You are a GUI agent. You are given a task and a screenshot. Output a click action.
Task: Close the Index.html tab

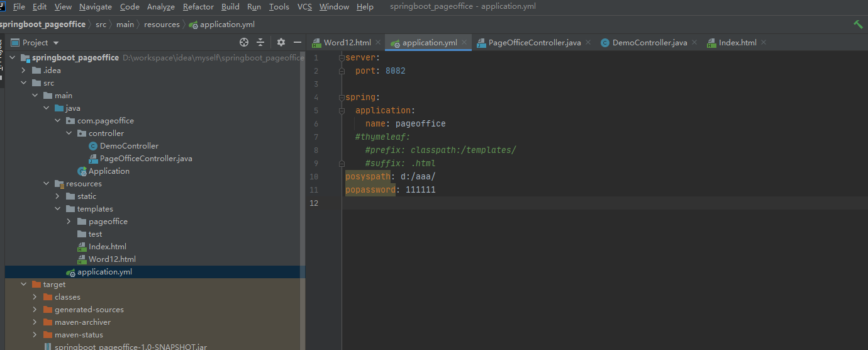click(x=764, y=42)
